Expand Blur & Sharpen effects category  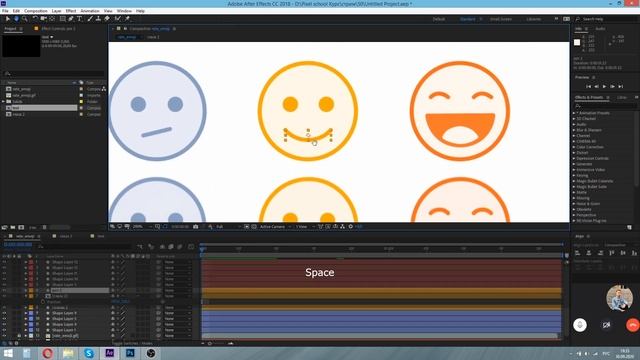574,130
